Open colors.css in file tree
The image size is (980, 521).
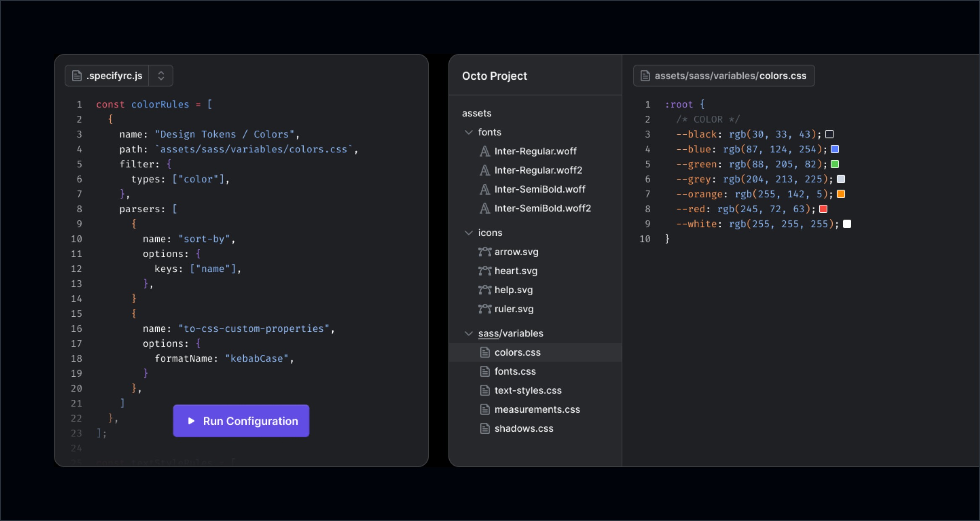(x=517, y=352)
